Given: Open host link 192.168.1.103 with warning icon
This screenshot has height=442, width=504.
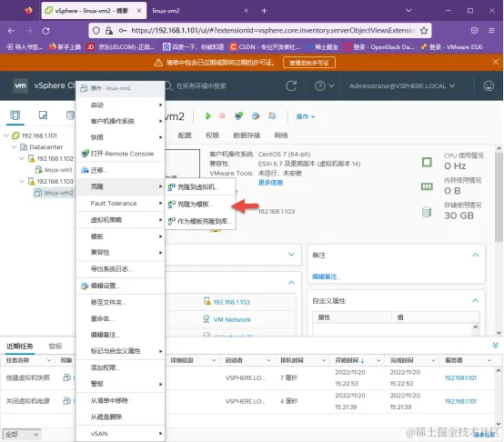Looking at the screenshot, I should pos(231,302).
